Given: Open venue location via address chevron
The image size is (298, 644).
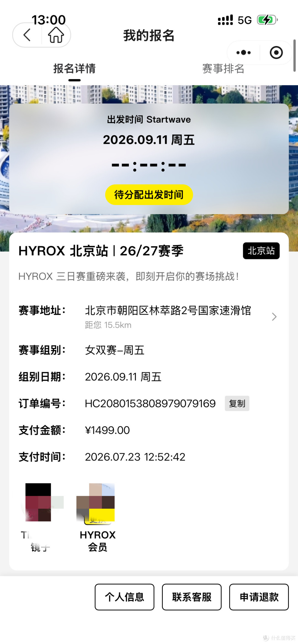Looking at the screenshot, I should pyautogui.click(x=274, y=317).
